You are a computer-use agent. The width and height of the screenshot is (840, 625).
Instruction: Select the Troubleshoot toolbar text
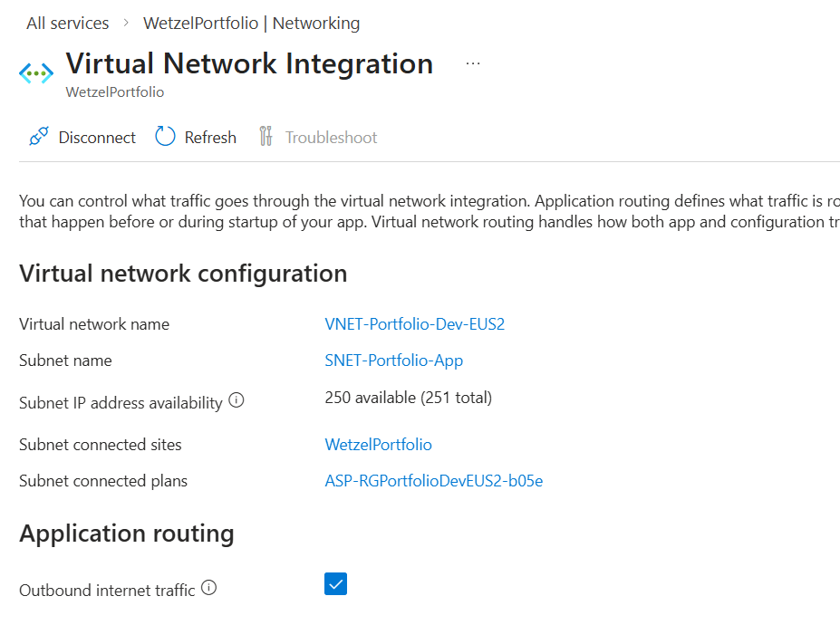coord(331,138)
